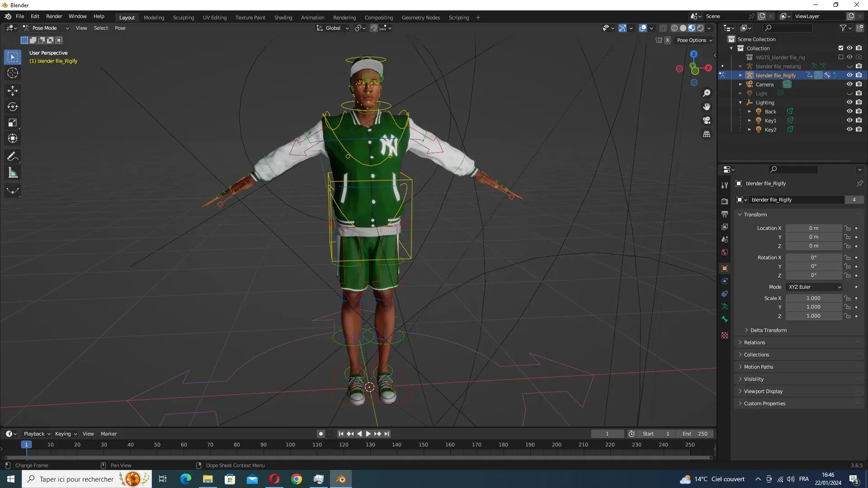
Task: Click the camera view icon in viewport
Action: point(707,121)
